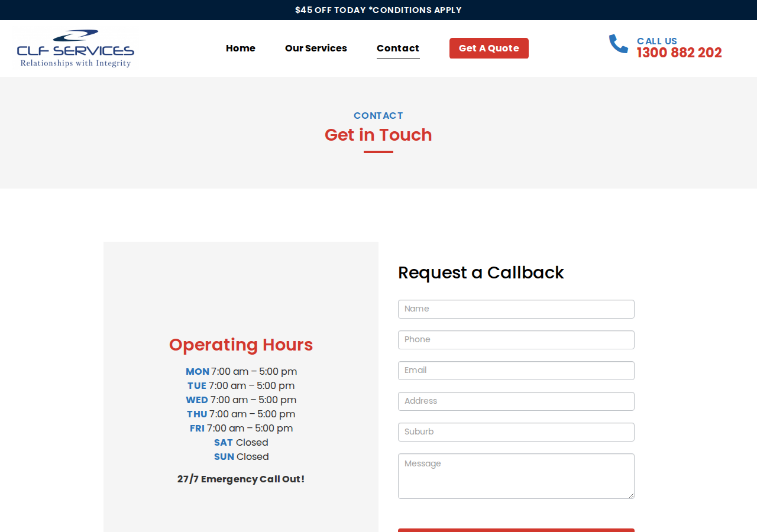Image resolution: width=757 pixels, height=532 pixels.
Task: Select the Contact menu item
Action: pos(398,48)
